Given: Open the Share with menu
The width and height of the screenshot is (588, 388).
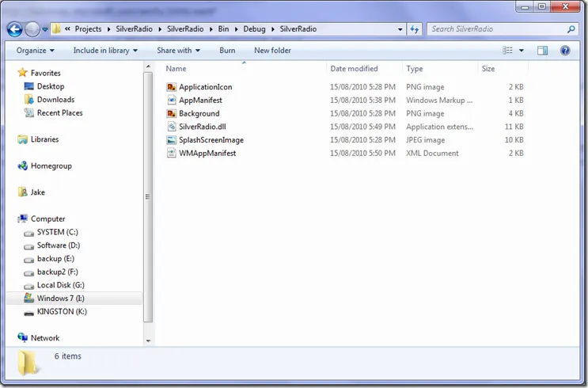Looking at the screenshot, I should coord(178,51).
